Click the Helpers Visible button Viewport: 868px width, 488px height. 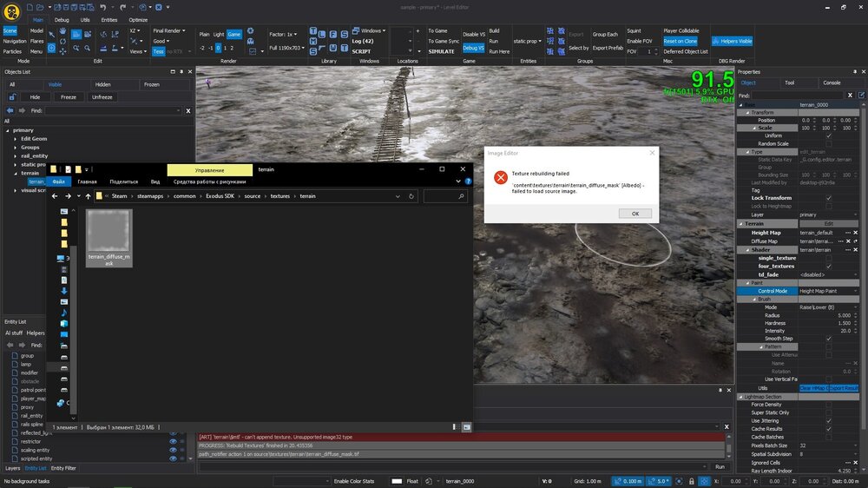point(732,41)
